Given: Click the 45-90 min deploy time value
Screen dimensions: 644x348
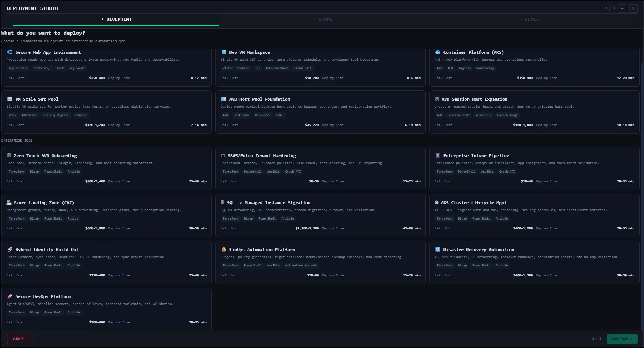Looking at the screenshot, I should point(412,228).
